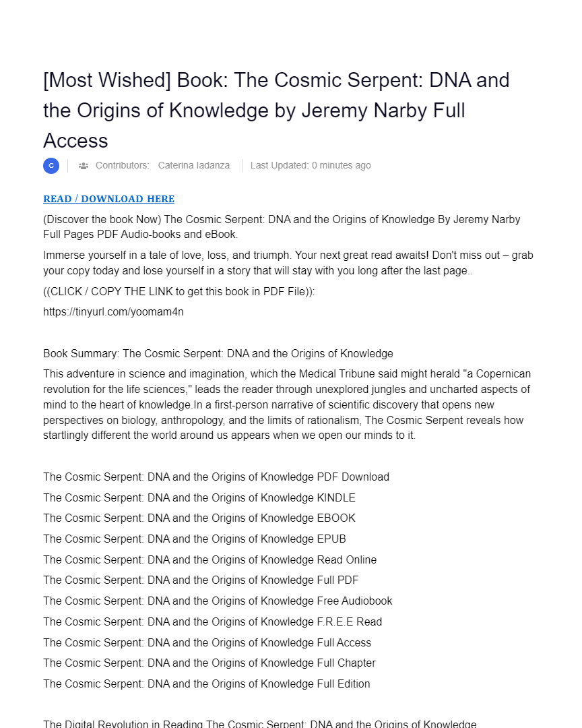The image size is (582, 728).
Task: Click the EBOOK list line
Action: pyautogui.click(x=199, y=518)
